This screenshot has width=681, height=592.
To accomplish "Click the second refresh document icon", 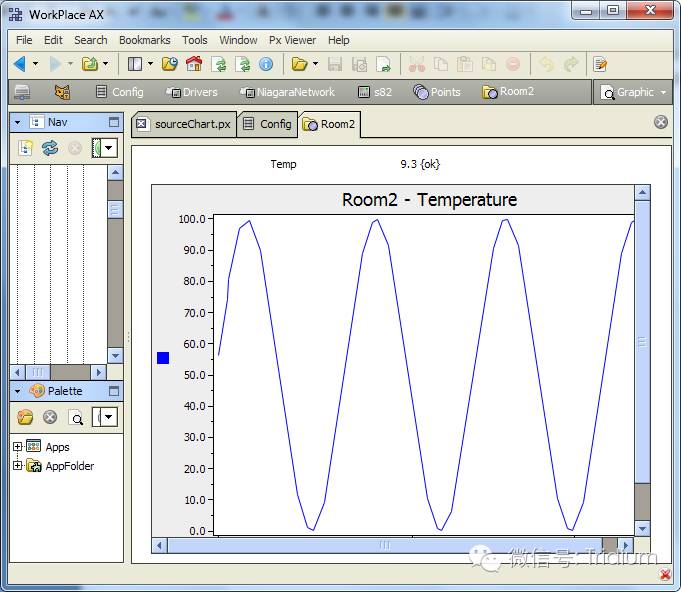I will coord(242,64).
